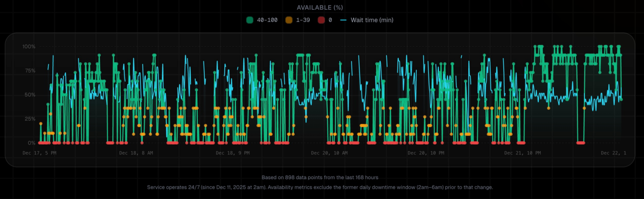Image resolution: width=644 pixels, height=199 pixels.
Task: Click the red 0 availability swatch
Action: tap(321, 20)
